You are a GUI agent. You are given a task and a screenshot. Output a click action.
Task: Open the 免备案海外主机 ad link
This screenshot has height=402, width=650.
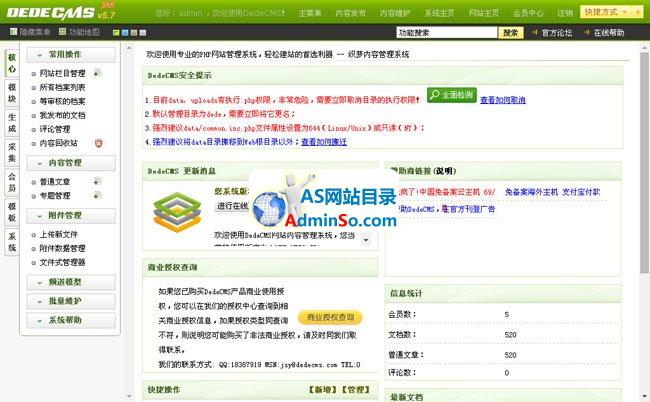(531, 192)
